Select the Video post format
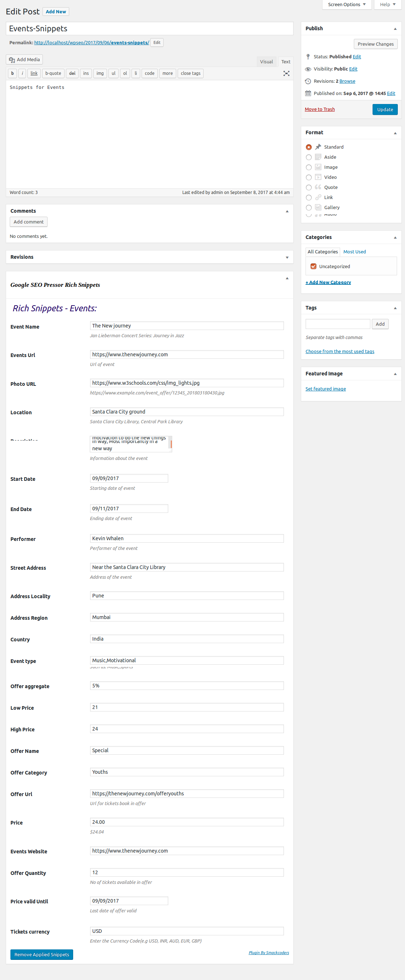The image size is (405, 980). point(308,177)
